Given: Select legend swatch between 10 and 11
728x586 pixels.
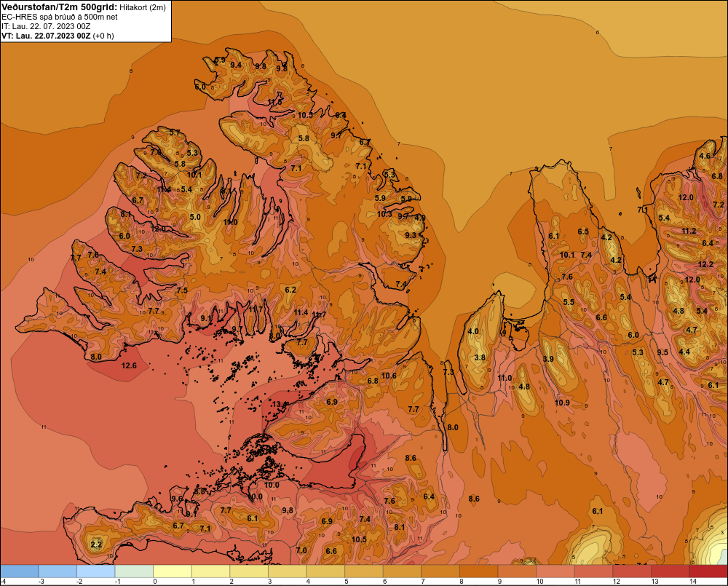Looking at the screenshot, I should coord(555,571).
